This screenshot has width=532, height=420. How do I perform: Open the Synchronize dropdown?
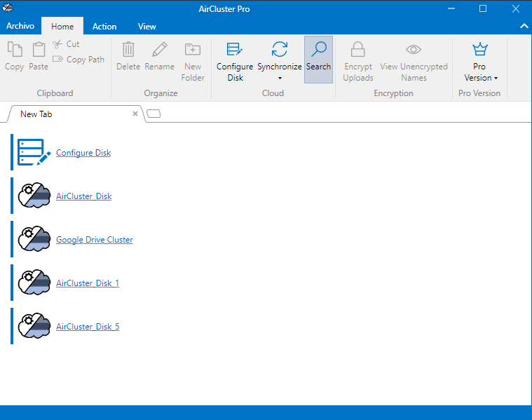click(x=279, y=77)
